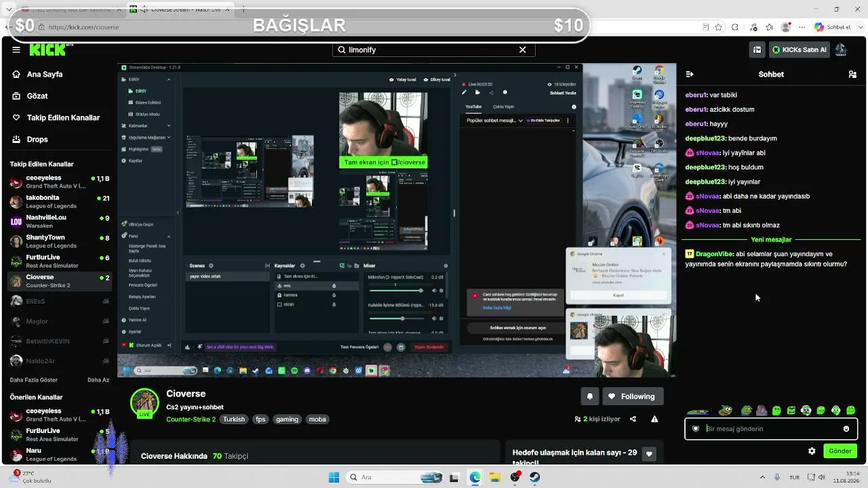Click username deepblue123 saying hoş buldum
Image resolution: width=868 pixels, height=488 pixels.
point(705,167)
